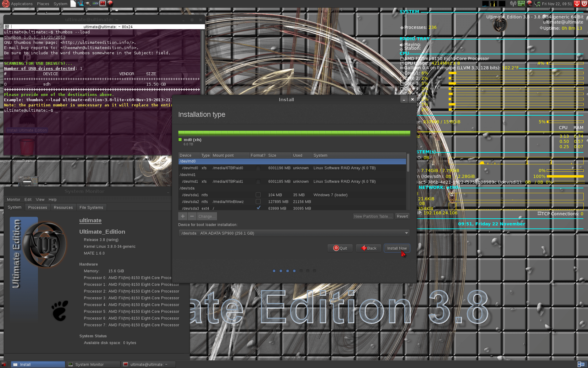Open the wireless network tray icon

[513, 4]
